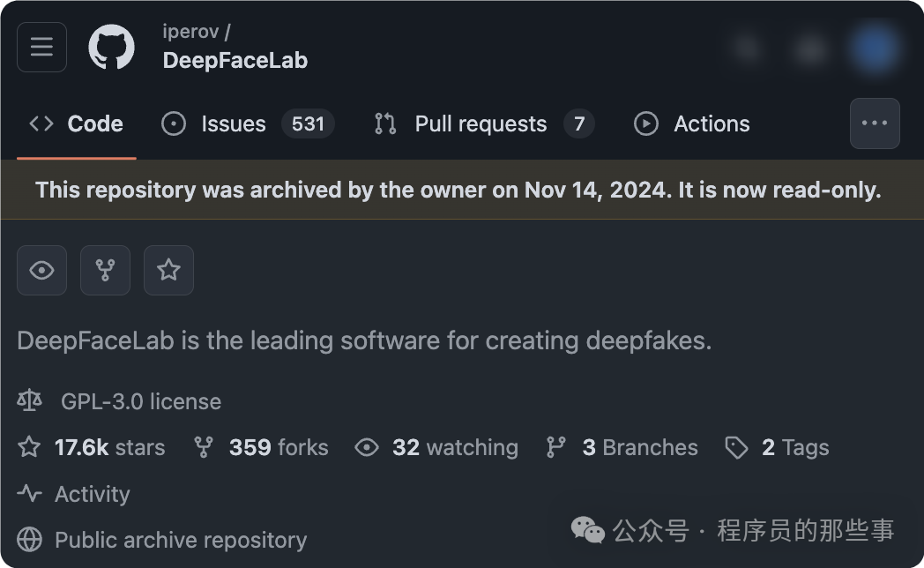Open the Pull requests tab
The image size is (924, 568).
point(484,124)
